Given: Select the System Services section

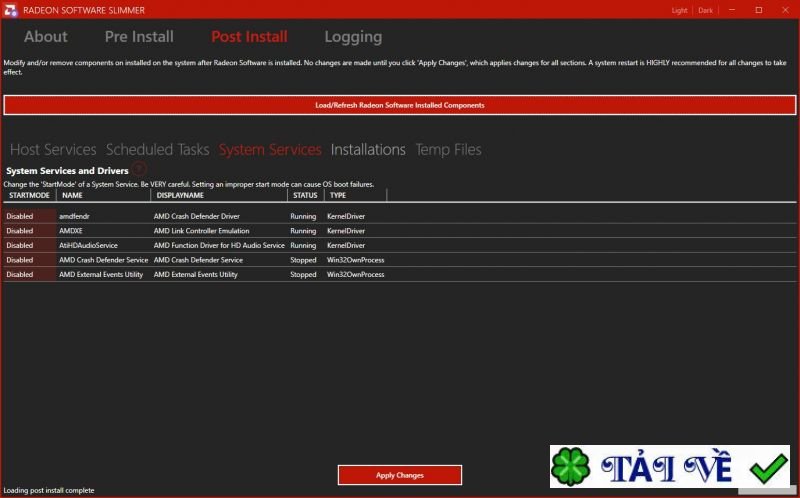Looking at the screenshot, I should tap(270, 150).
